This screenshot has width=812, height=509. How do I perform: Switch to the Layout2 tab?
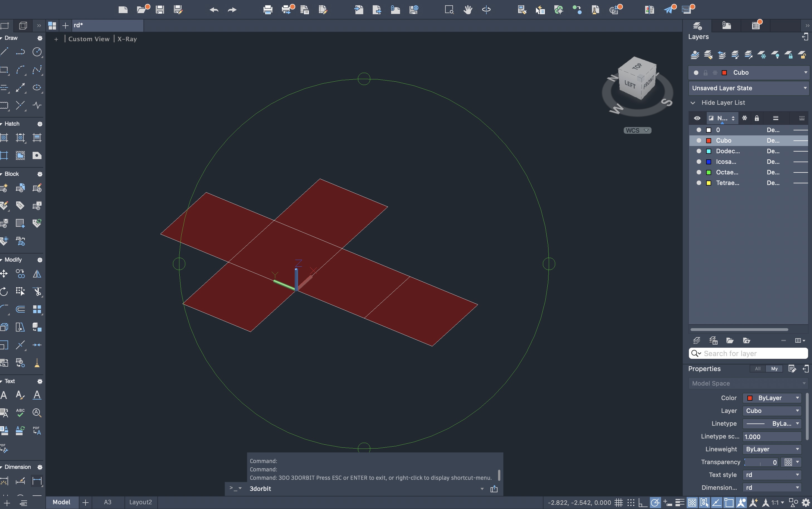[140, 502]
